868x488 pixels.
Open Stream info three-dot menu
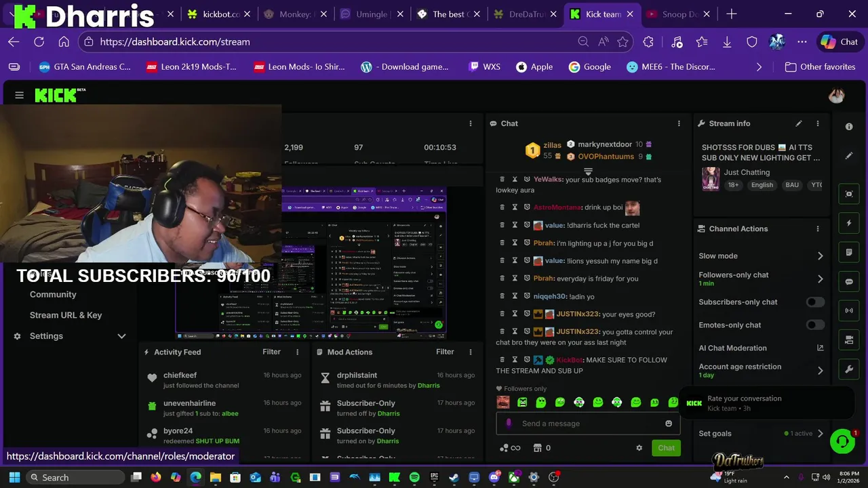click(818, 123)
